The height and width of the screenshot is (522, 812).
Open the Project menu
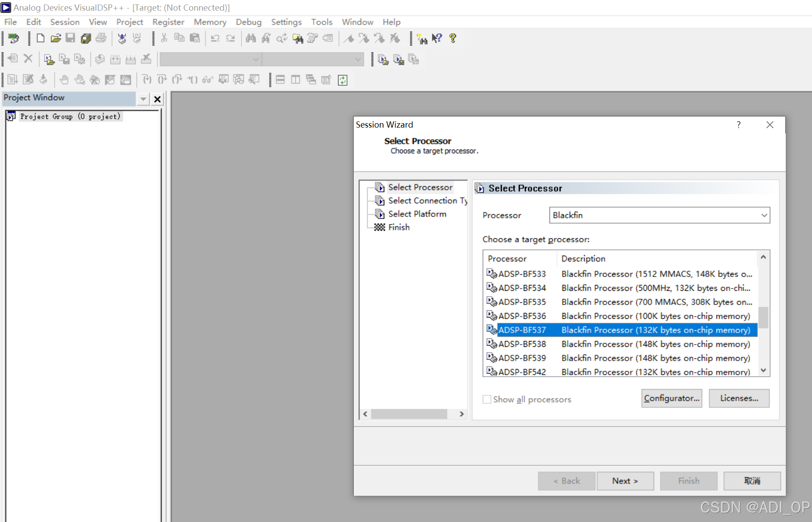(129, 22)
